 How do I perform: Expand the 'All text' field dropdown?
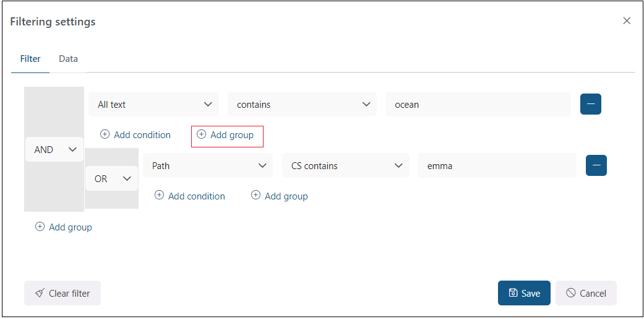pyautogui.click(x=153, y=105)
